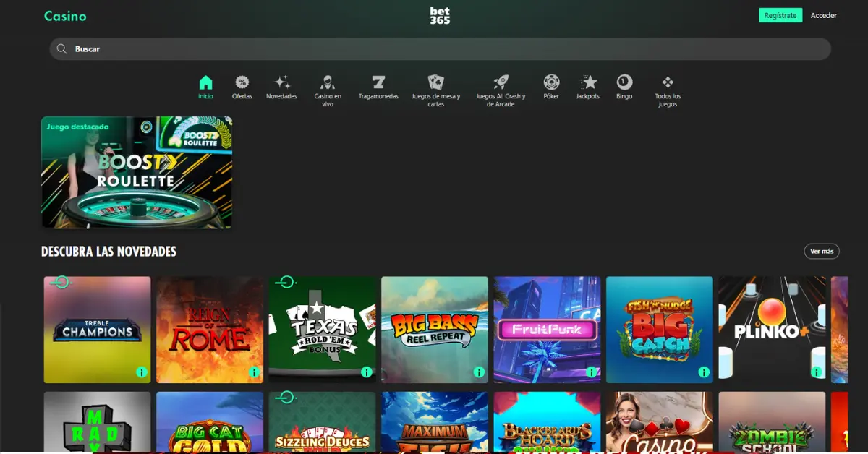The height and width of the screenshot is (454, 868).
Task: Open the Zombie School game tile
Action: 773,423
